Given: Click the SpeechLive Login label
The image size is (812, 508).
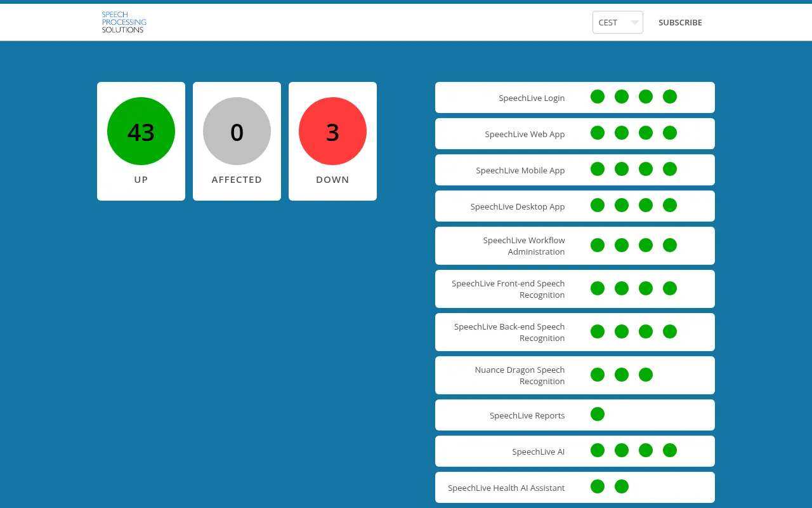Looking at the screenshot, I should tap(532, 98).
